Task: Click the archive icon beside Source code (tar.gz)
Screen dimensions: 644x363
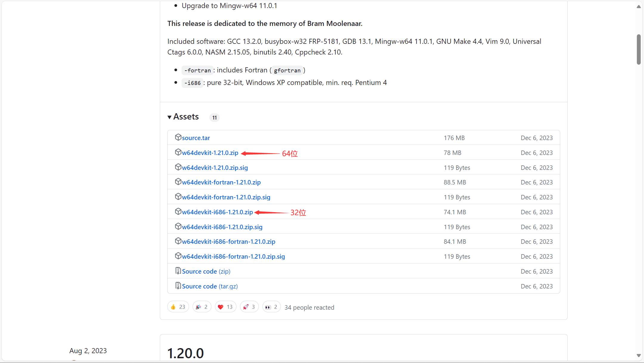Action: tap(178, 286)
